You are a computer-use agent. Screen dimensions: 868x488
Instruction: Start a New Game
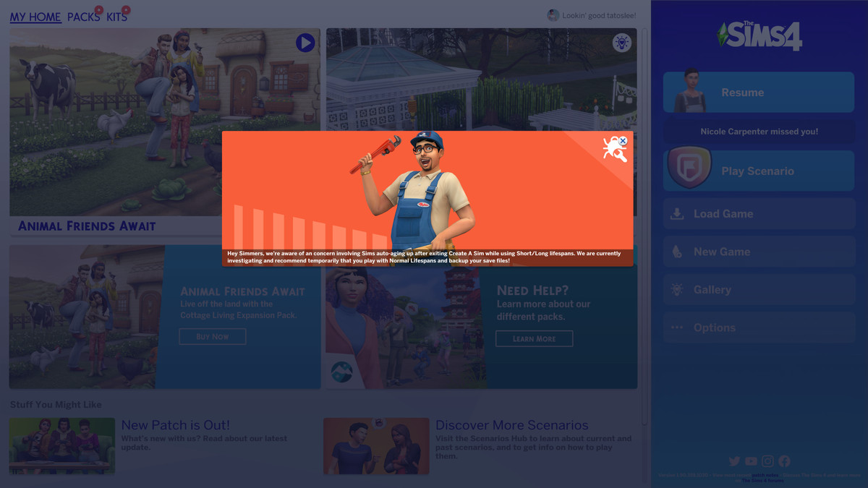(759, 252)
